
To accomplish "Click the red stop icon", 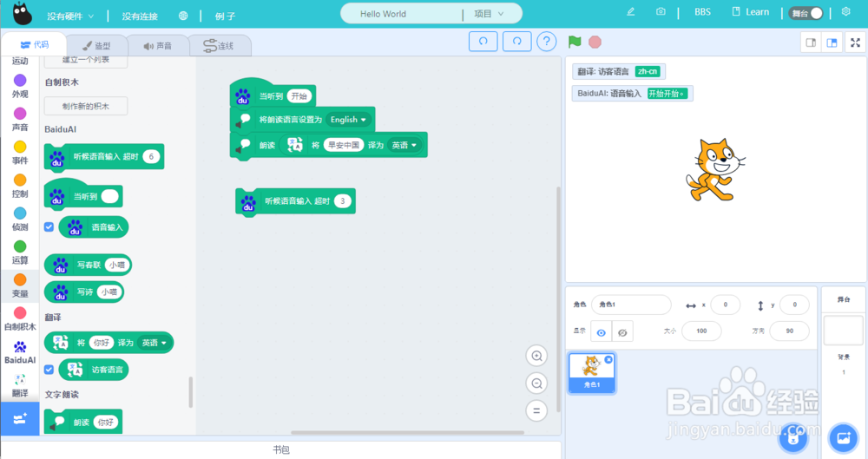I will tap(595, 42).
